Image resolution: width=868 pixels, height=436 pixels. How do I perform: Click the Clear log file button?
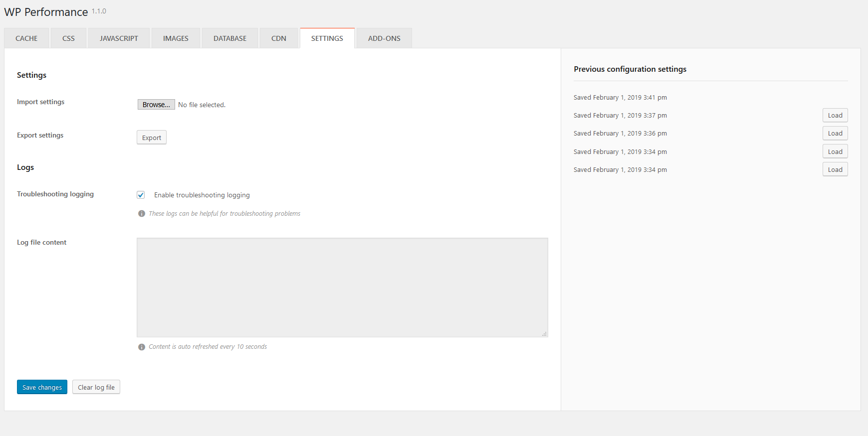96,387
